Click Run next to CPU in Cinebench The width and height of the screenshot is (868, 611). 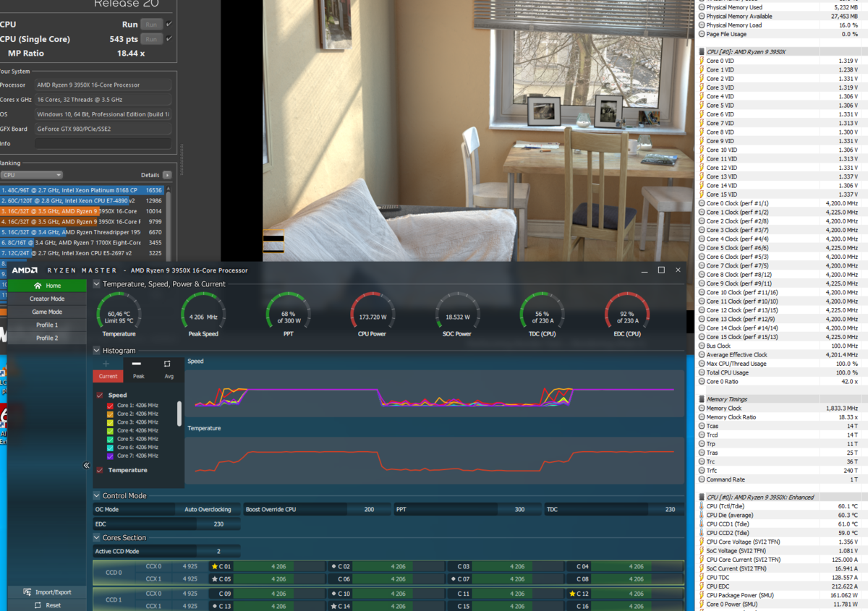[x=151, y=24]
